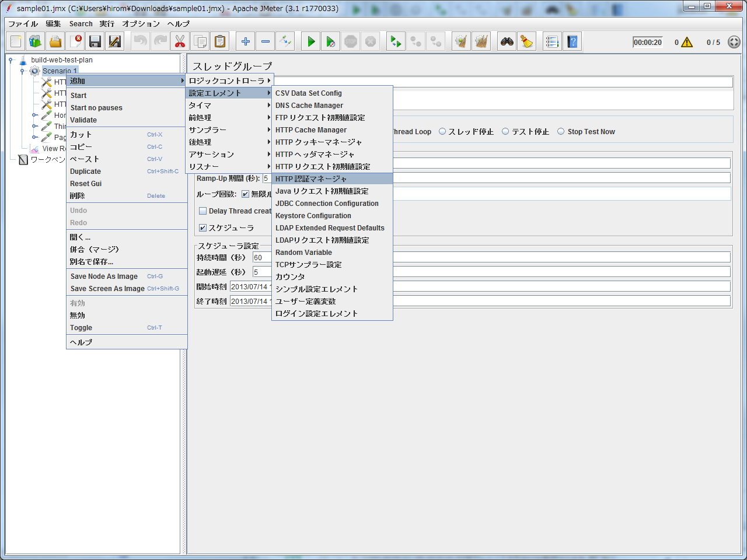Open the 実行 menu
This screenshot has width=747, height=560.
(107, 24)
